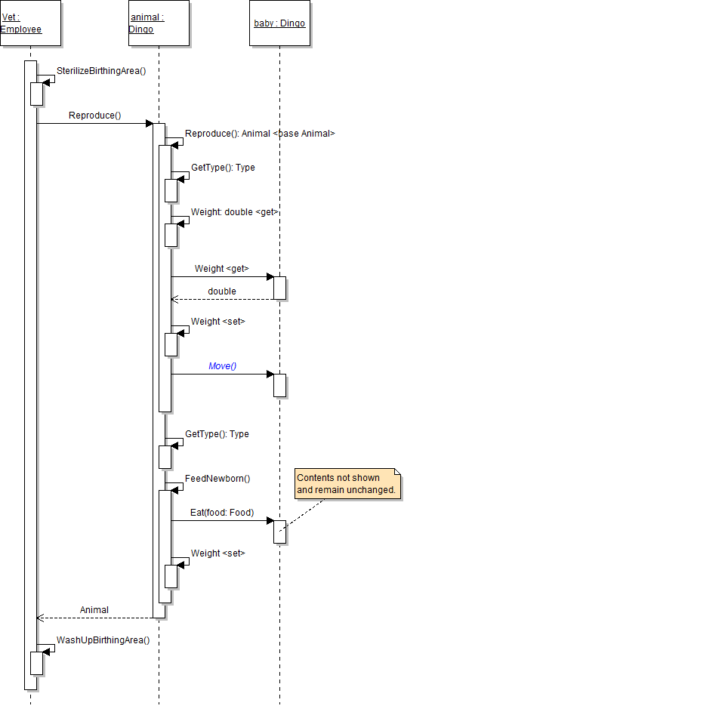The height and width of the screenshot is (712, 728).
Task: Select the Vet : Employee lifeline header
Action: (x=29, y=23)
